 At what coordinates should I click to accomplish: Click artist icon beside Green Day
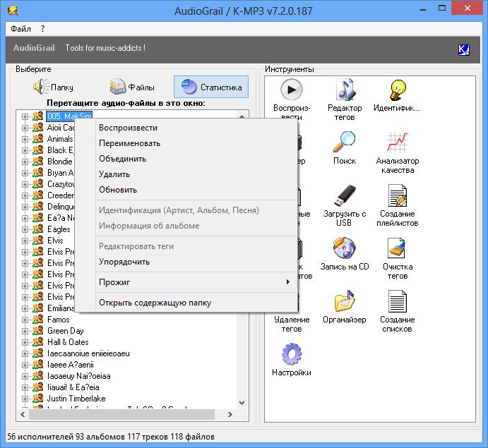(38, 330)
